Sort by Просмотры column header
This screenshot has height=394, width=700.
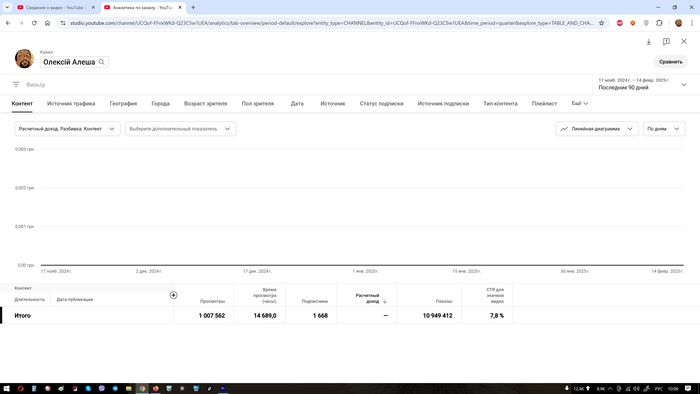(212, 301)
